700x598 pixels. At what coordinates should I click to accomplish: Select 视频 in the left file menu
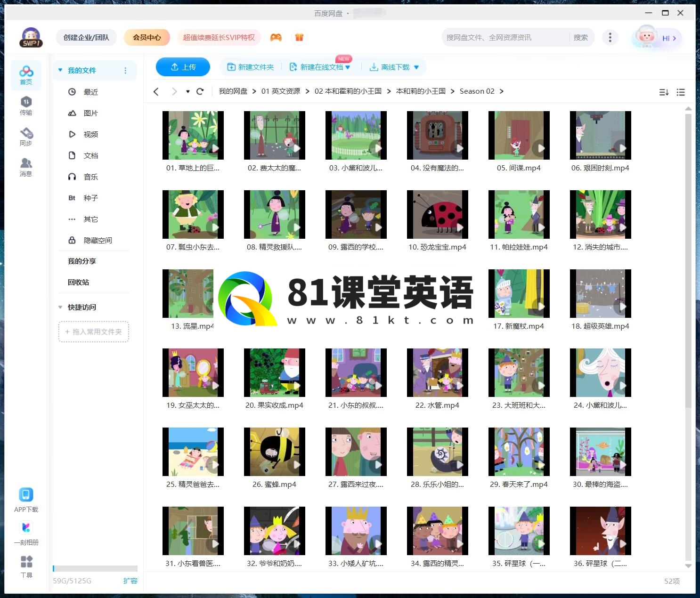tap(90, 134)
